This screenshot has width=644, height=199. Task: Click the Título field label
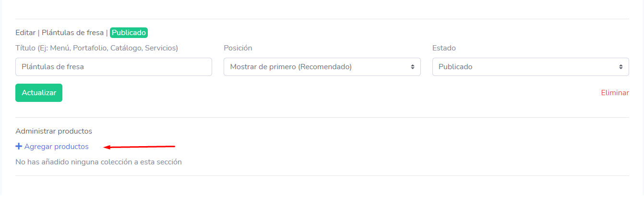[x=96, y=48]
